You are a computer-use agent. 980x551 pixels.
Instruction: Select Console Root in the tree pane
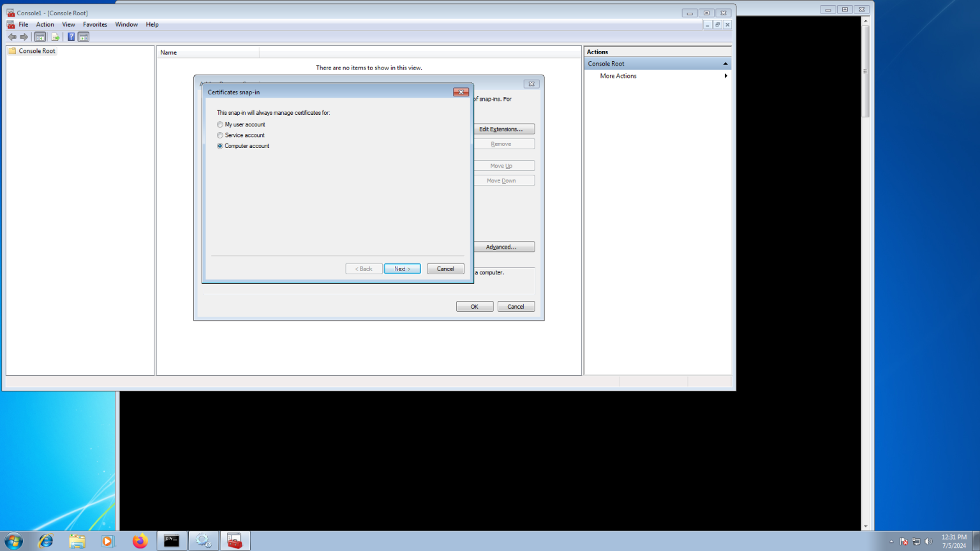tap(36, 51)
